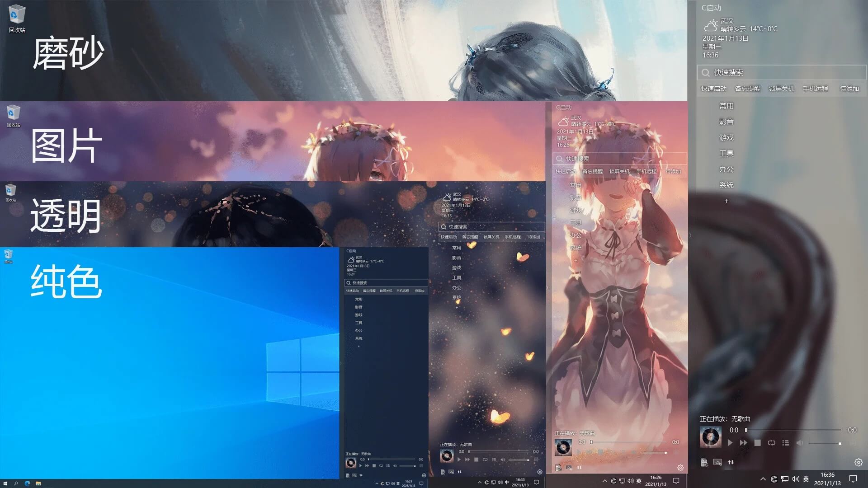Image resolution: width=868 pixels, height=488 pixels.
Task: Open volume tray icon in 16:36 taskbar
Action: coord(795,479)
